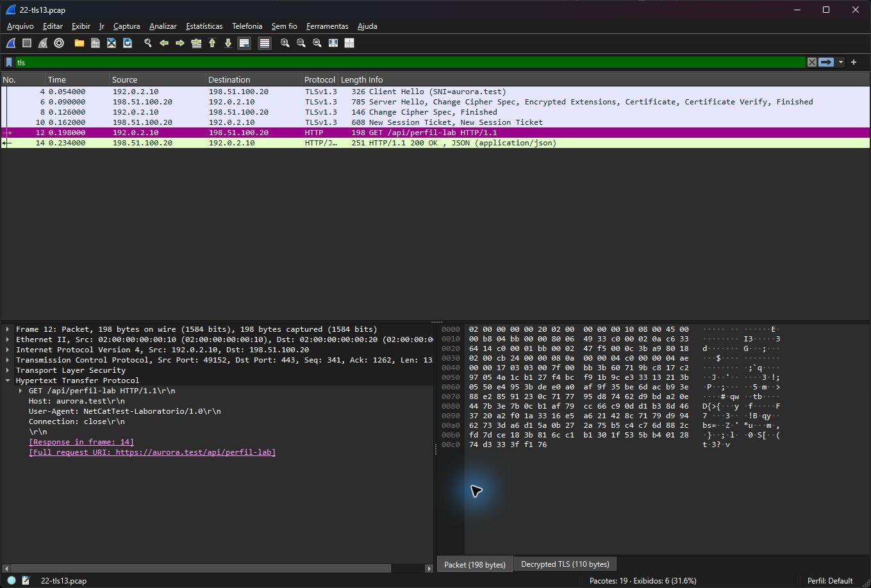Open a capture file with the folder icon

click(x=79, y=43)
